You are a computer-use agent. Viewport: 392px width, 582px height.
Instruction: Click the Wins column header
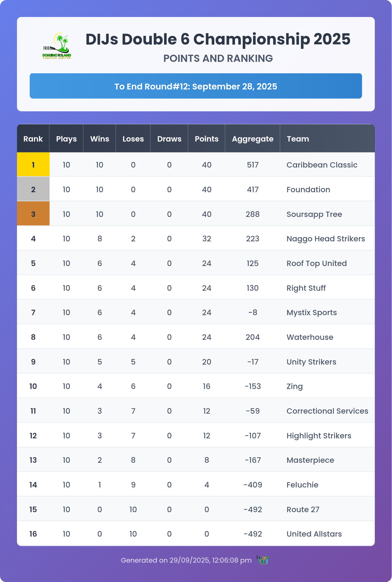(99, 139)
